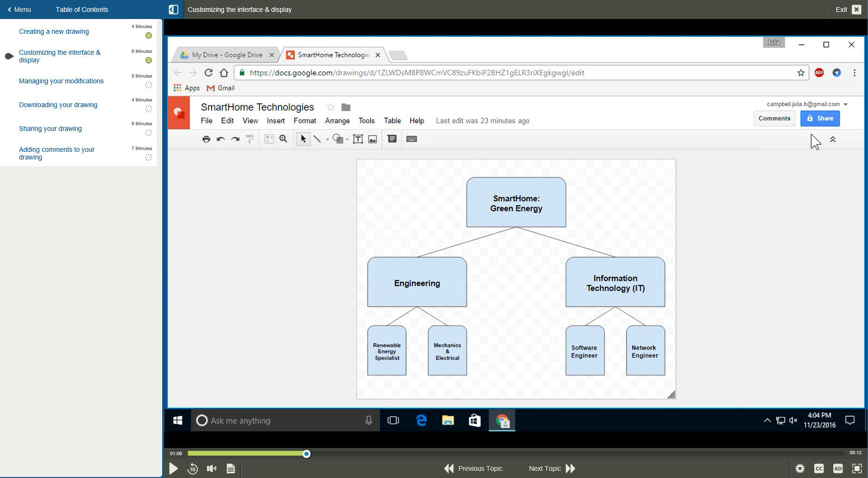
Task: Open the Arrange menu
Action: click(x=337, y=121)
